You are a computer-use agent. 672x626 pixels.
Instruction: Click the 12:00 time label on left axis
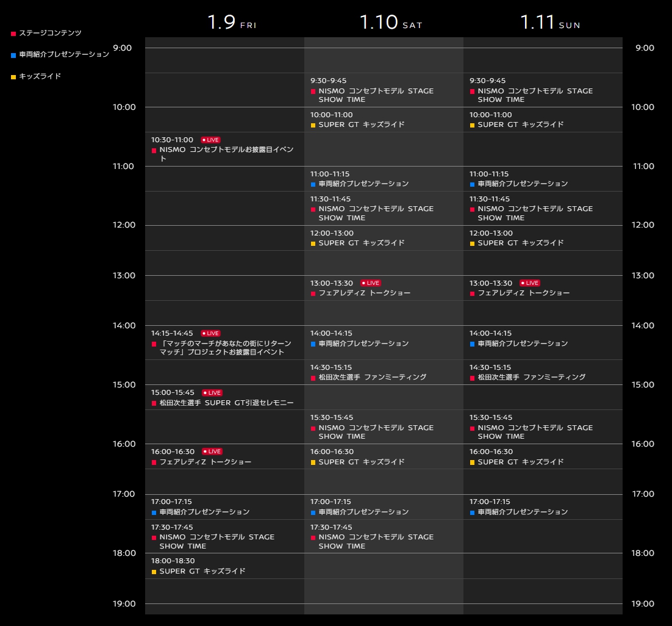coord(124,225)
